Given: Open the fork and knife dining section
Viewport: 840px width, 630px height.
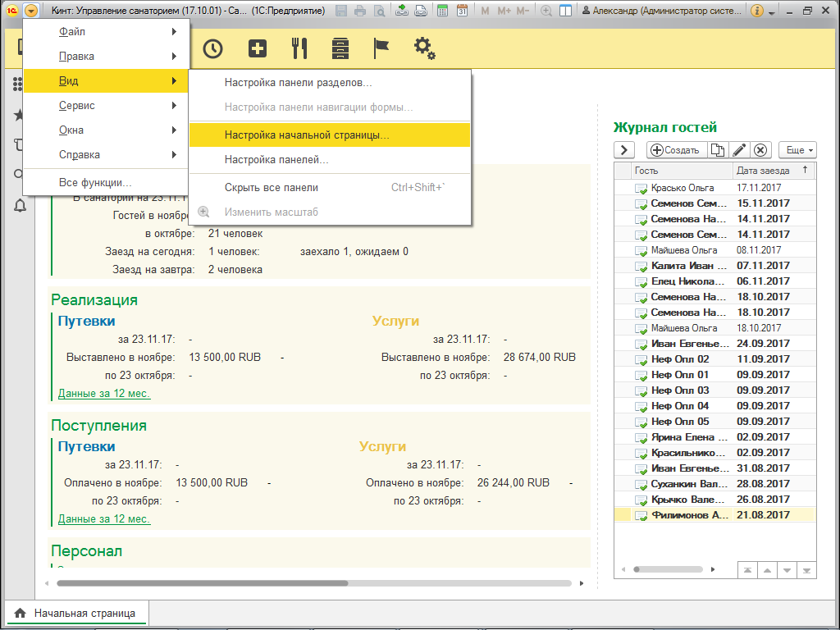Looking at the screenshot, I should (299, 48).
